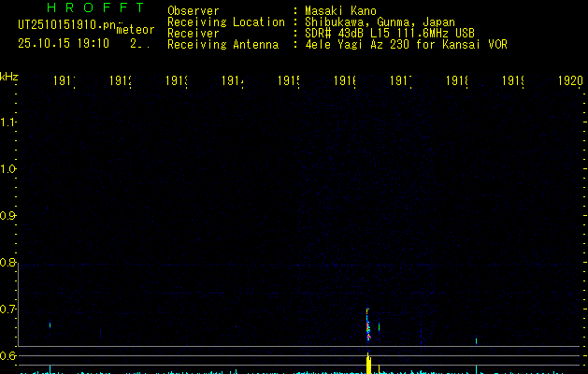Click the 4ele Yagi Az 230 antenna description

(406, 45)
